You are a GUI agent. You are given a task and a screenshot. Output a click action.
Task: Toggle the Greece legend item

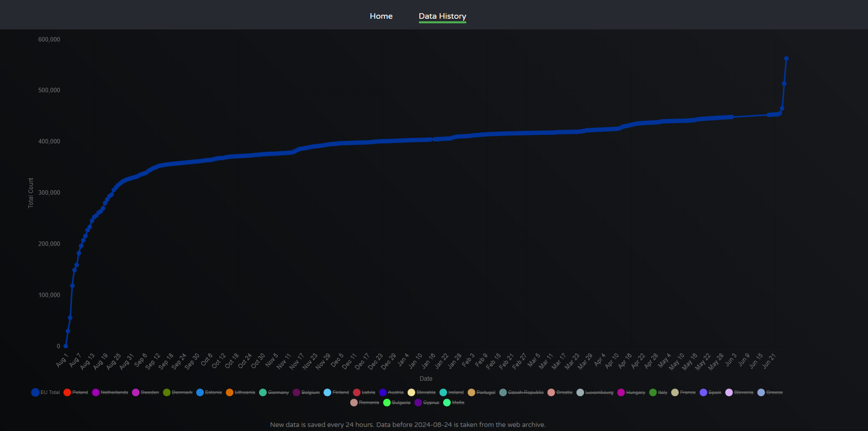pos(770,392)
